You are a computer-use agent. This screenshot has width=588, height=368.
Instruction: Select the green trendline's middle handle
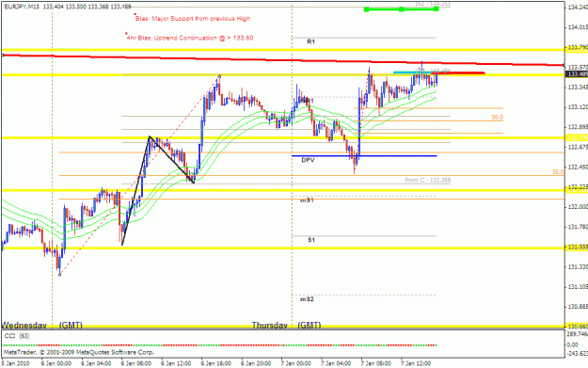(x=401, y=9)
